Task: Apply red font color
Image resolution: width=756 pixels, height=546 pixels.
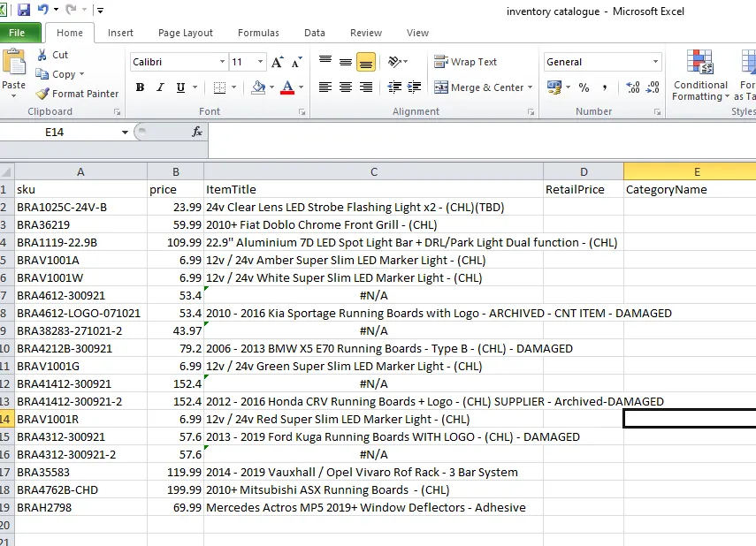Action: tap(287, 87)
